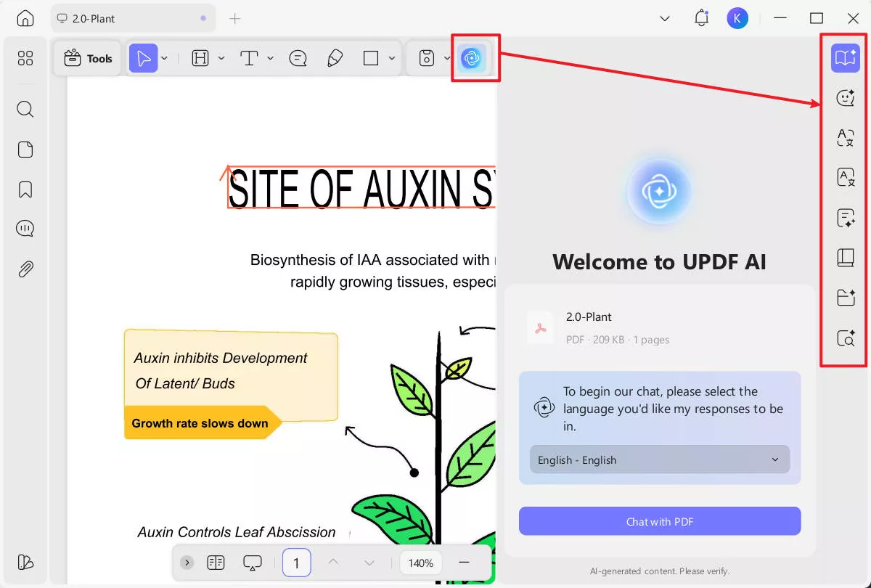Select the shape drawing tool
Image resolution: width=871 pixels, height=588 pixels.
371,58
